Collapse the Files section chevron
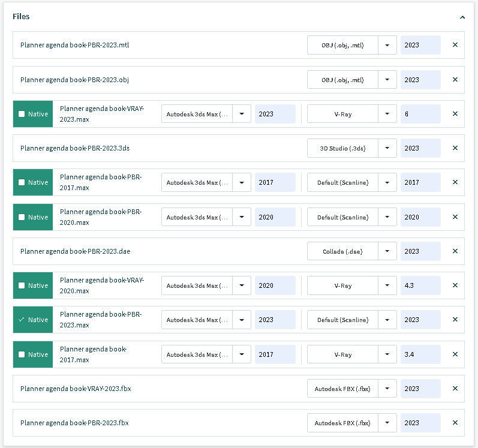 pyautogui.click(x=462, y=17)
